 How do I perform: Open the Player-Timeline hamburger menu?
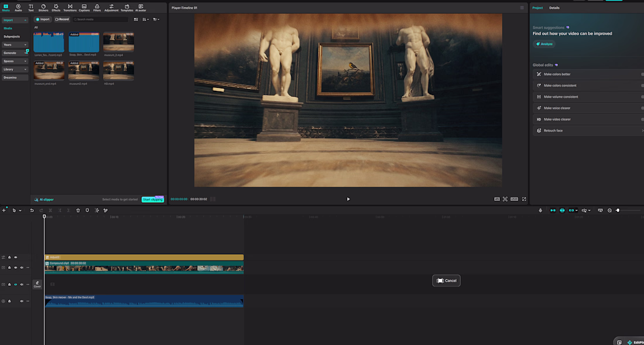pos(522,8)
